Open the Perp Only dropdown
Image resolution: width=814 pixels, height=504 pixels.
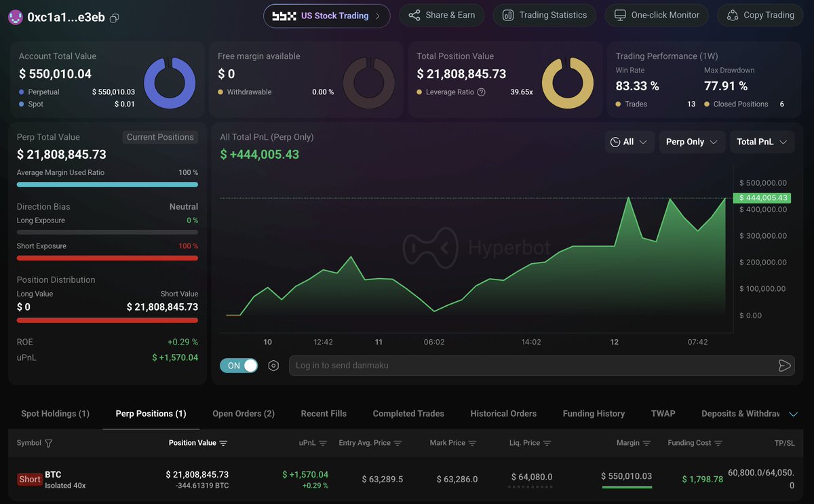[x=692, y=142]
